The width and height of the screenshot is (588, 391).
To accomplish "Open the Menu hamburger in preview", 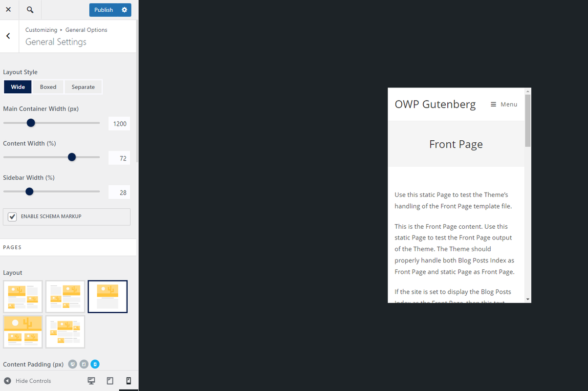I will point(503,104).
